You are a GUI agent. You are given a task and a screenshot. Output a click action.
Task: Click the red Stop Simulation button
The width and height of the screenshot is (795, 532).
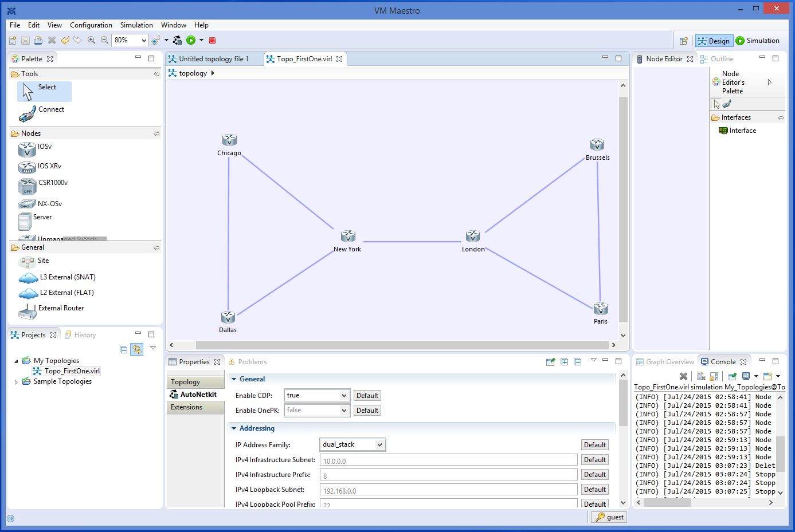point(212,40)
